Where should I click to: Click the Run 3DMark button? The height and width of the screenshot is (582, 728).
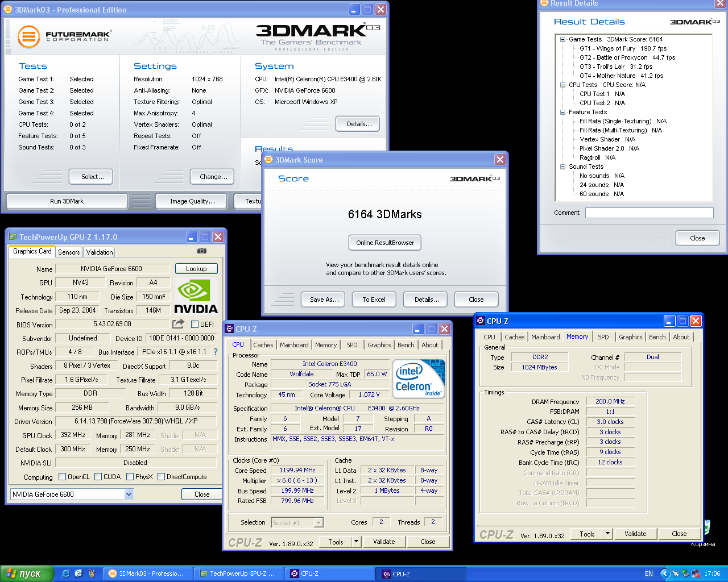click(67, 201)
